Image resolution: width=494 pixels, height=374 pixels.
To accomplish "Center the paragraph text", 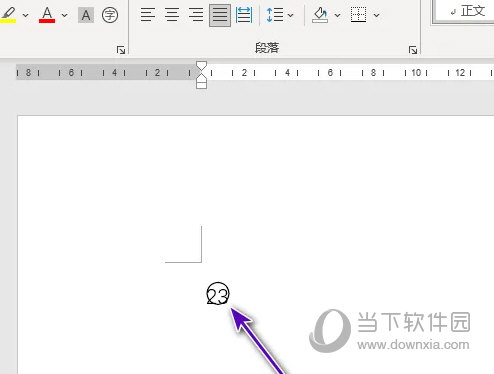I will (x=172, y=15).
